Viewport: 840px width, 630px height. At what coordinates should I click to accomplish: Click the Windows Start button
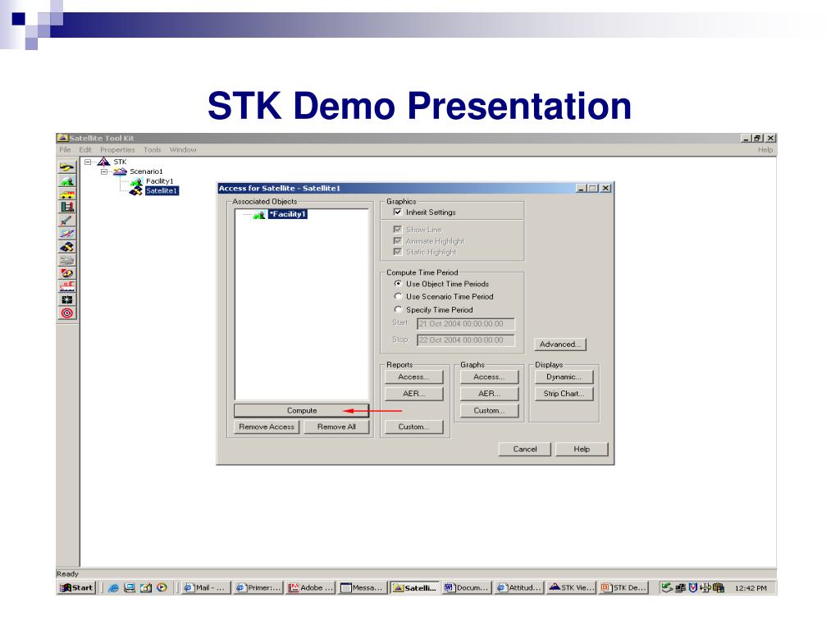[76, 588]
